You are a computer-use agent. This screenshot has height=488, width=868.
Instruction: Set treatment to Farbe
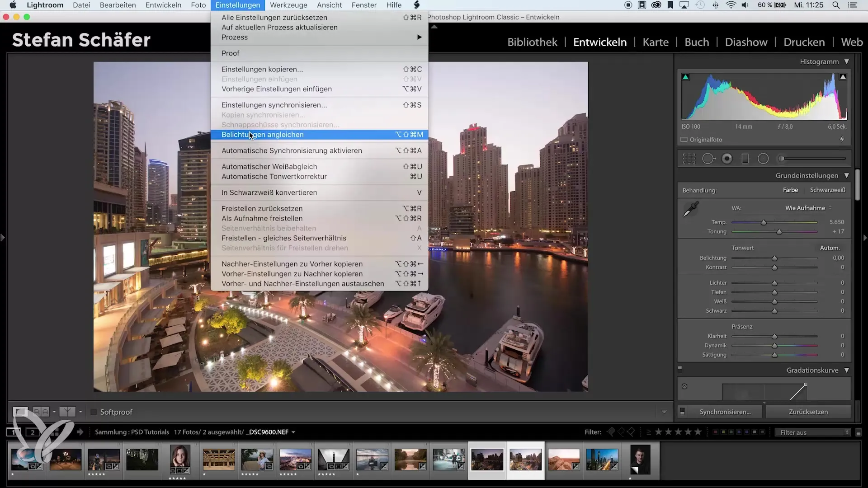tap(790, 190)
